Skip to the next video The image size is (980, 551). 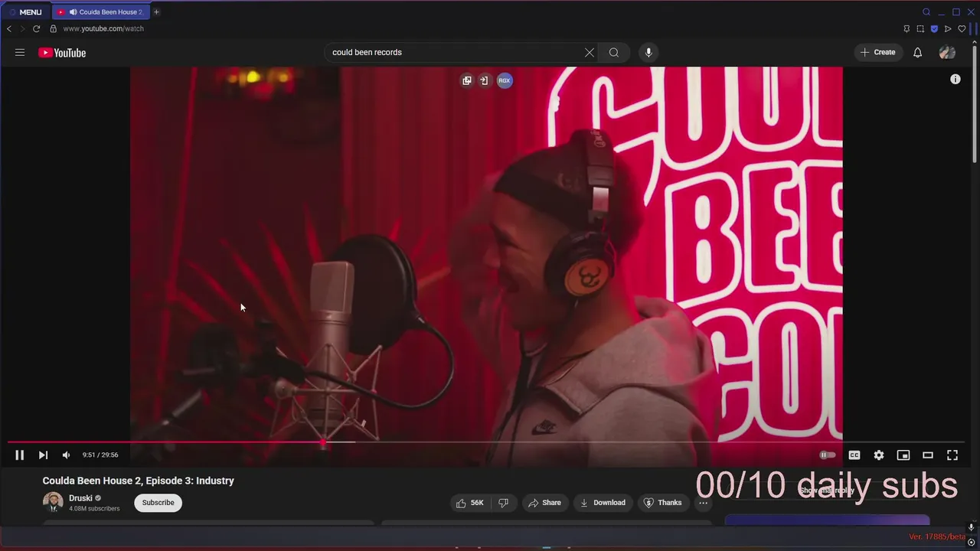(43, 455)
